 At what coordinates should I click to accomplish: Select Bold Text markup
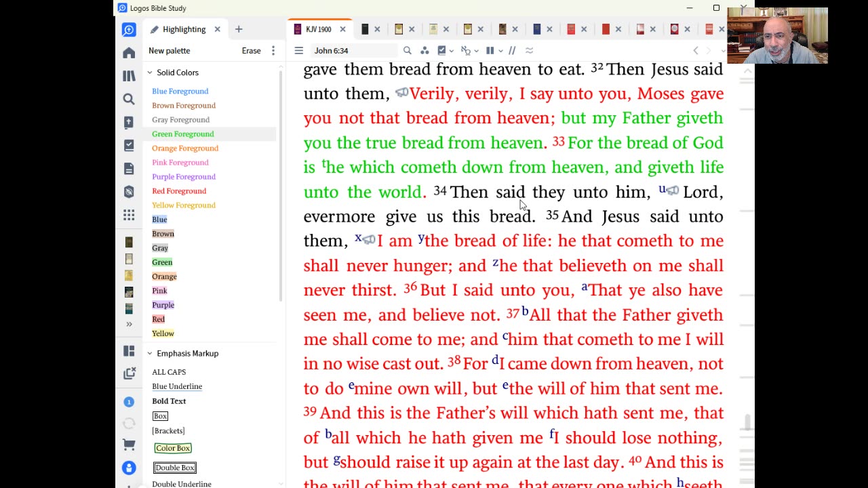pos(169,401)
